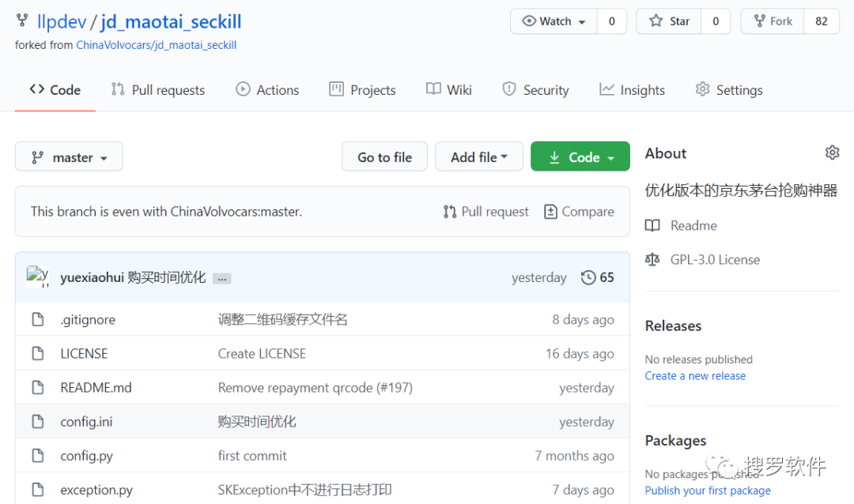This screenshot has height=504, width=854.
Task: Open yuexiaohui author link
Action: (x=92, y=277)
